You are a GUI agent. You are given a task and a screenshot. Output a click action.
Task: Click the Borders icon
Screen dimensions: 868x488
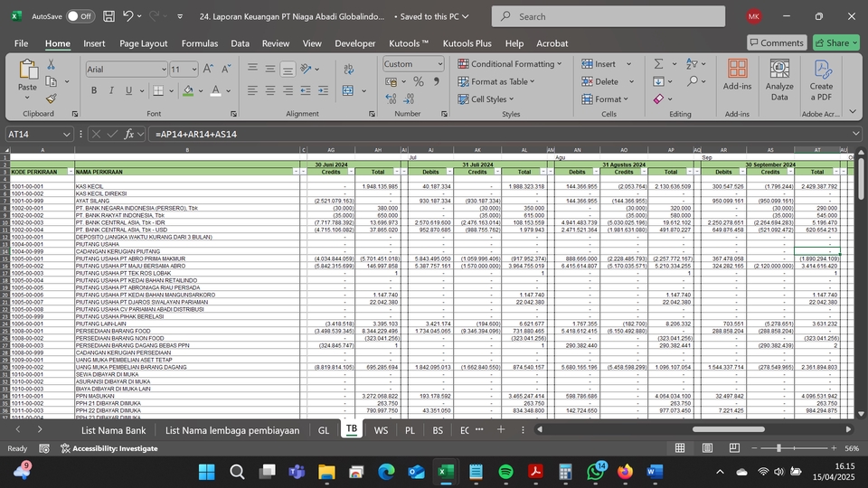click(x=158, y=90)
